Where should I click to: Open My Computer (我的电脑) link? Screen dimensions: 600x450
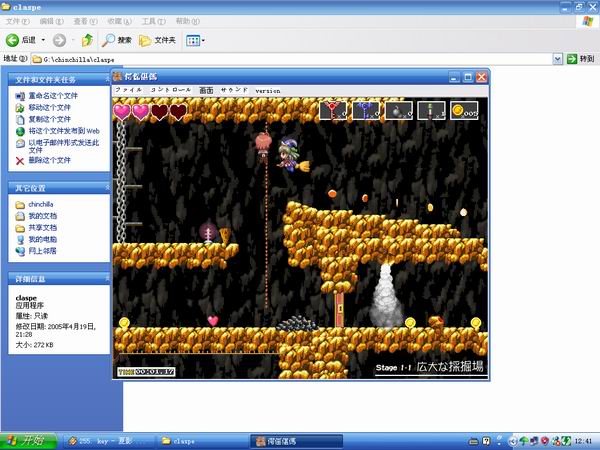click(42, 239)
